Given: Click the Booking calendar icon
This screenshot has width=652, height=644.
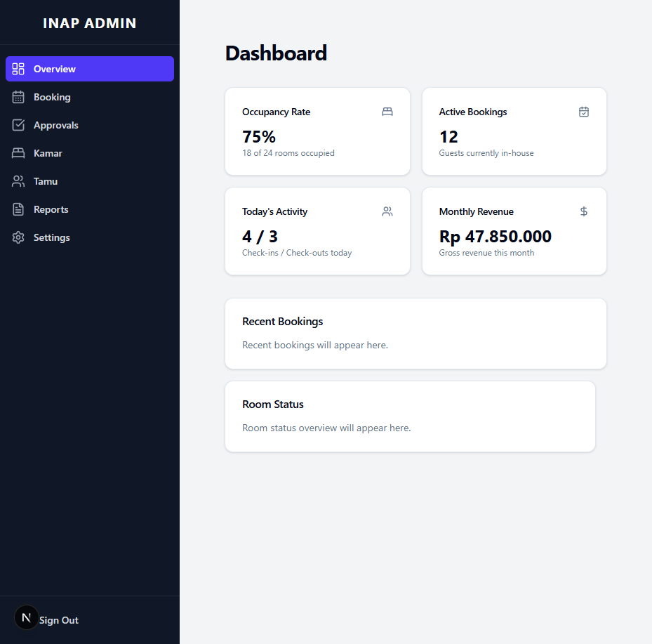Looking at the screenshot, I should coord(18,96).
